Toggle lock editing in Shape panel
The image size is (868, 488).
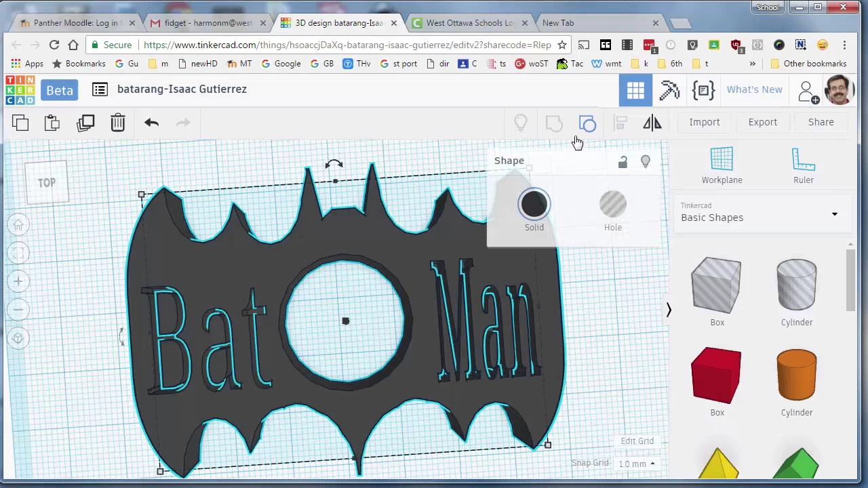click(x=623, y=162)
